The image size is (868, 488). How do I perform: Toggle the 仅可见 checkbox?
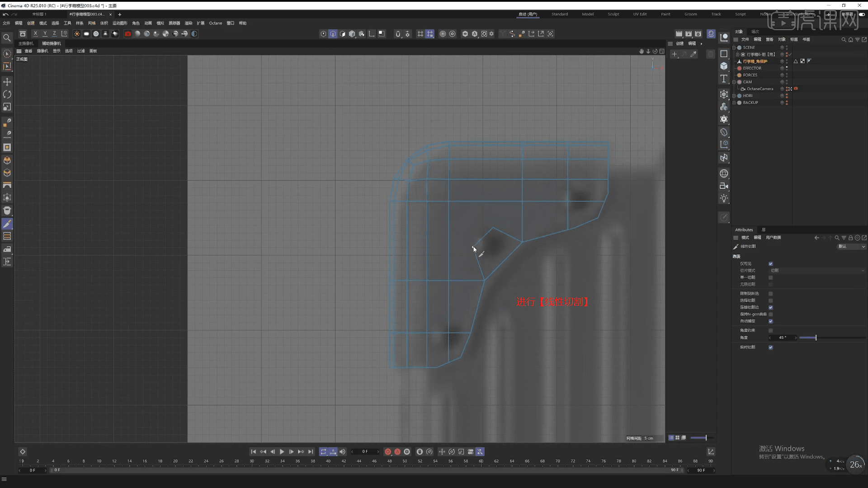point(771,264)
